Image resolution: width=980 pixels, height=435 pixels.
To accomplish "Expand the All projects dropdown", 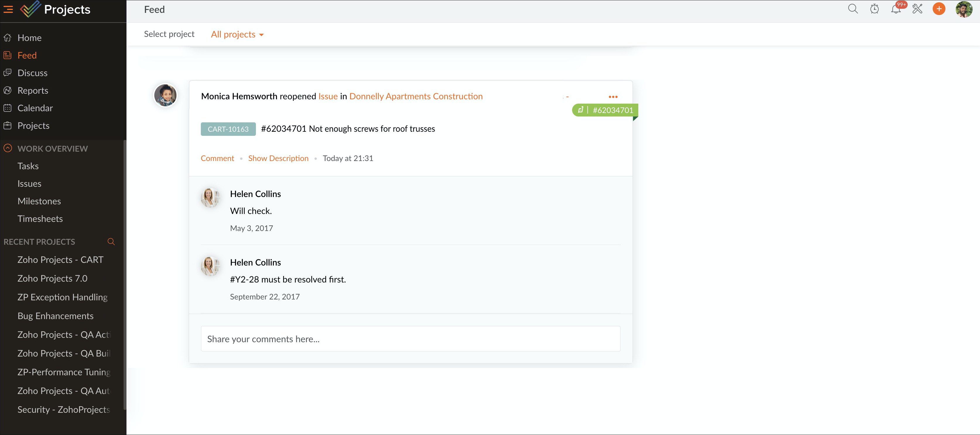I will 237,35.
